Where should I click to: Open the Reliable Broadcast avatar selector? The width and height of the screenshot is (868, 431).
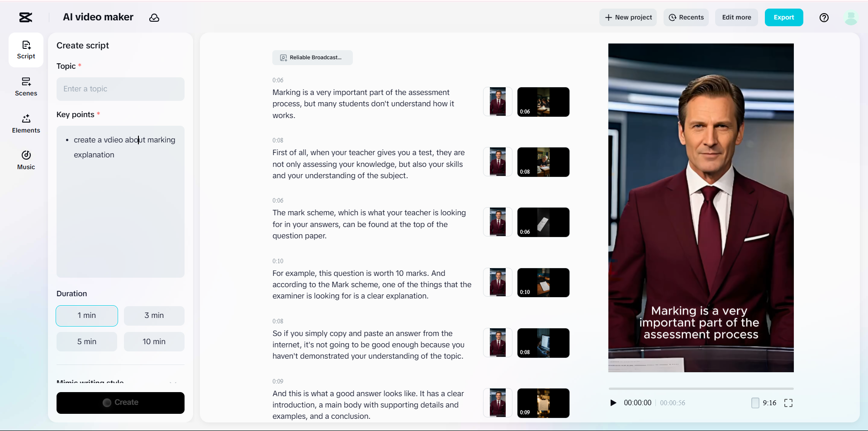point(313,57)
